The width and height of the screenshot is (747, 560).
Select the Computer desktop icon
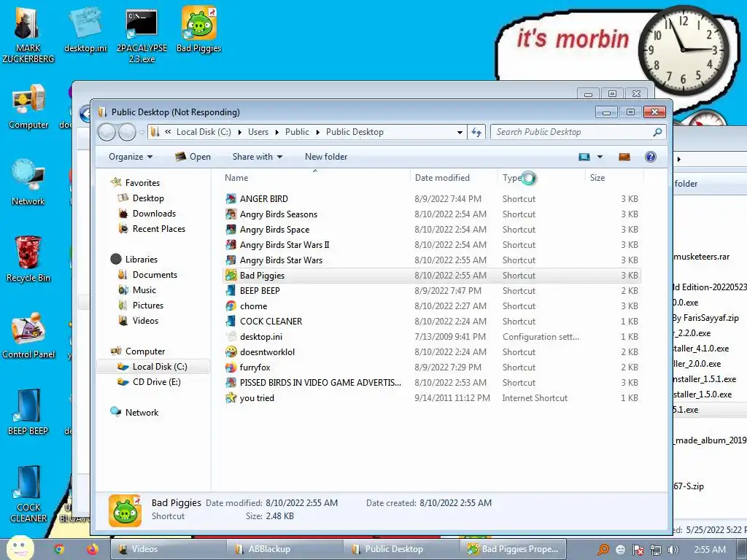[x=28, y=106]
